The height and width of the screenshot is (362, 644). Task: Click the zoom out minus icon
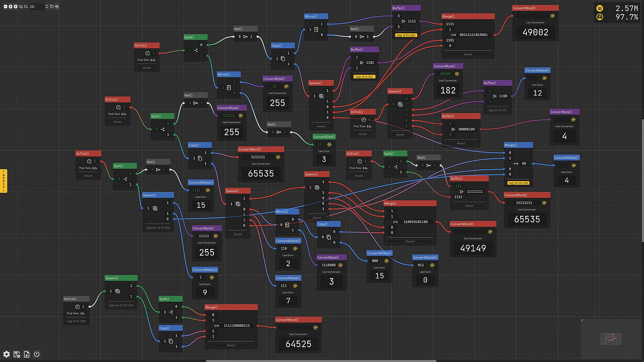point(5,6)
